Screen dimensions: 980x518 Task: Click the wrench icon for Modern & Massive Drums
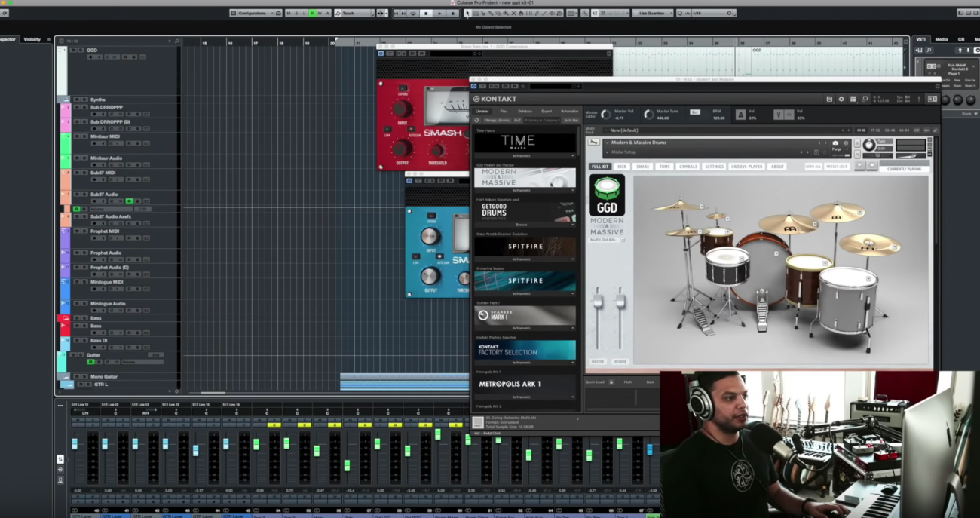pyautogui.click(x=594, y=143)
